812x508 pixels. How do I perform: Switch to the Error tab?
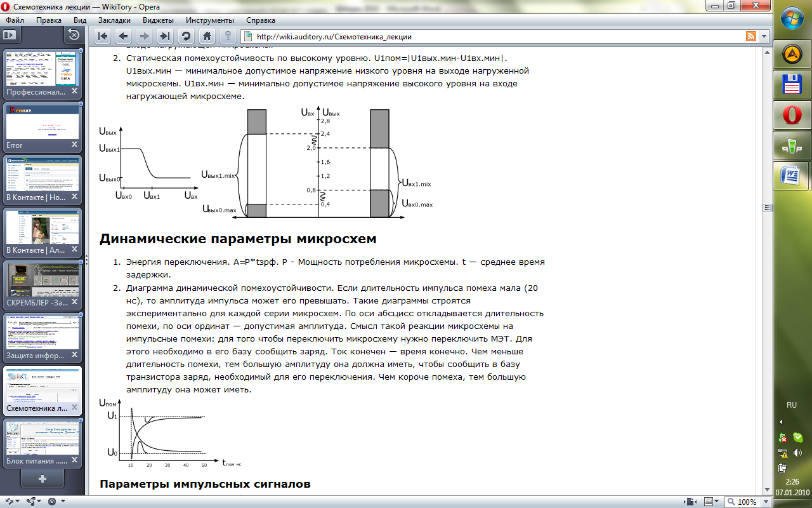pyautogui.click(x=42, y=126)
